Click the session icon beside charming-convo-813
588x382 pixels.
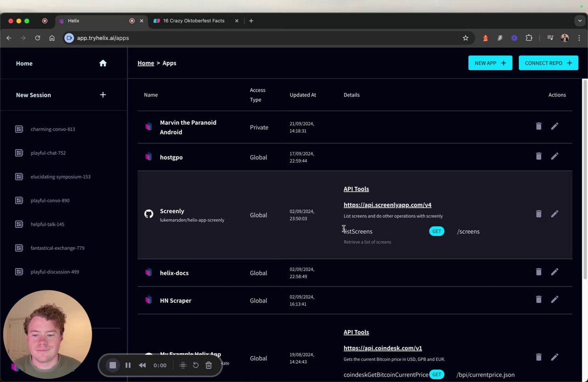19,129
